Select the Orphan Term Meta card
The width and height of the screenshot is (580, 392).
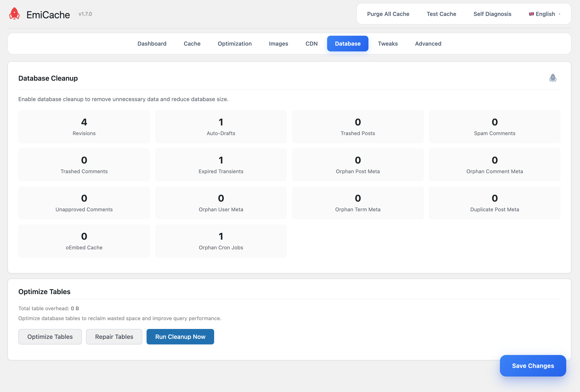point(358,203)
